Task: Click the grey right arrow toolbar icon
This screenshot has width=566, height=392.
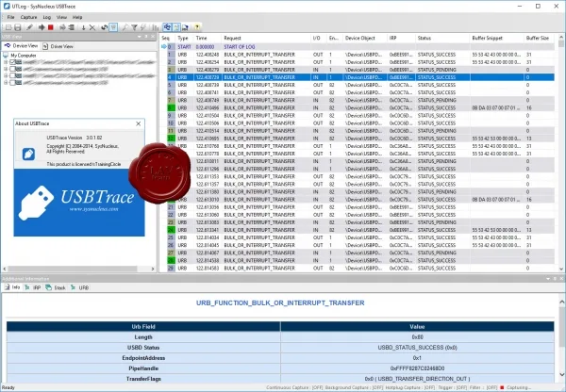Action: coord(62,27)
